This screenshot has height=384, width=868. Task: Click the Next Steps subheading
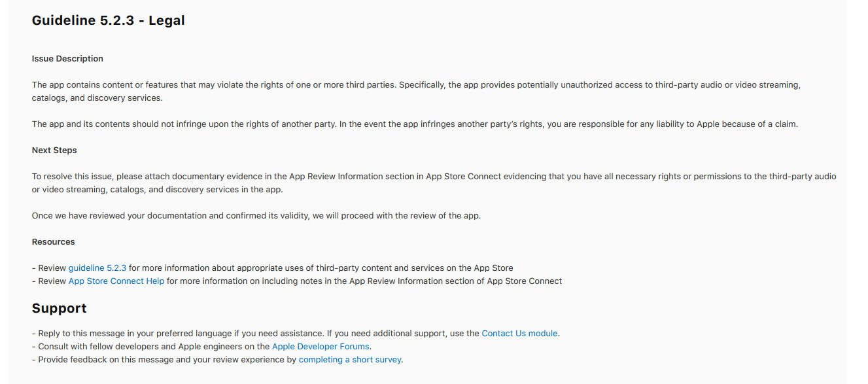coord(54,150)
